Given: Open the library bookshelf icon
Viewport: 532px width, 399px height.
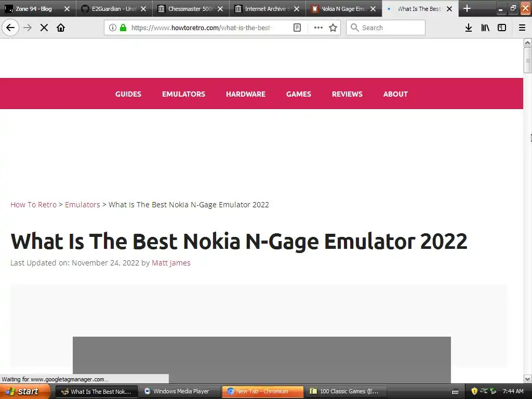Looking at the screenshot, I should pyautogui.click(x=485, y=28).
